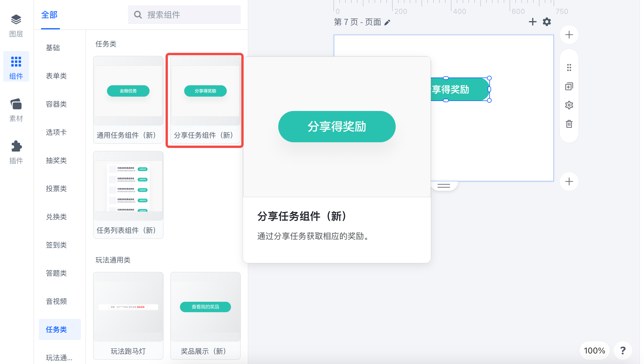Choose the 任务列表组件（新） component card
The height and width of the screenshot is (364, 644).
(x=128, y=195)
